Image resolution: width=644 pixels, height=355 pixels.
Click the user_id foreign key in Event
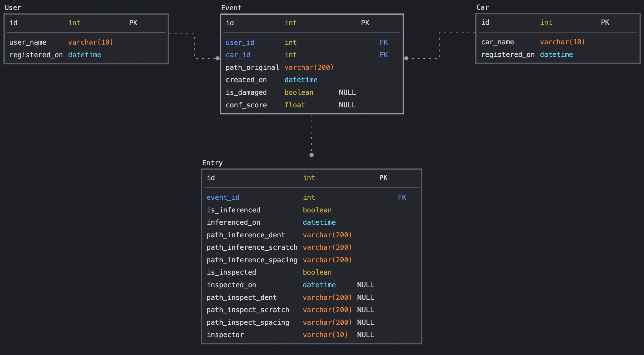(240, 42)
